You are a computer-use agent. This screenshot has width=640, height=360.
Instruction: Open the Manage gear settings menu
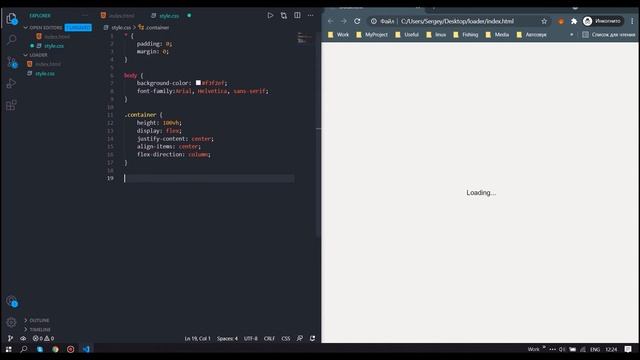[x=11, y=322]
